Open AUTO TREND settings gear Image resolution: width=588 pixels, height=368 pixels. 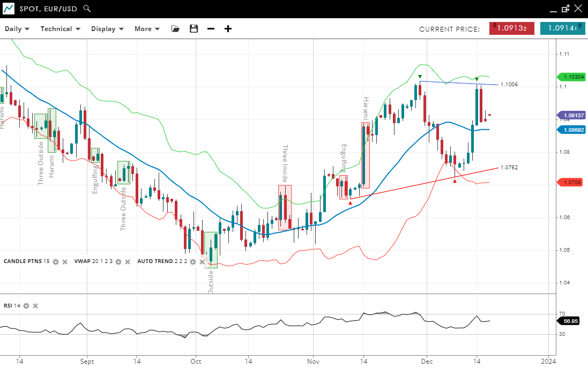[193, 262]
